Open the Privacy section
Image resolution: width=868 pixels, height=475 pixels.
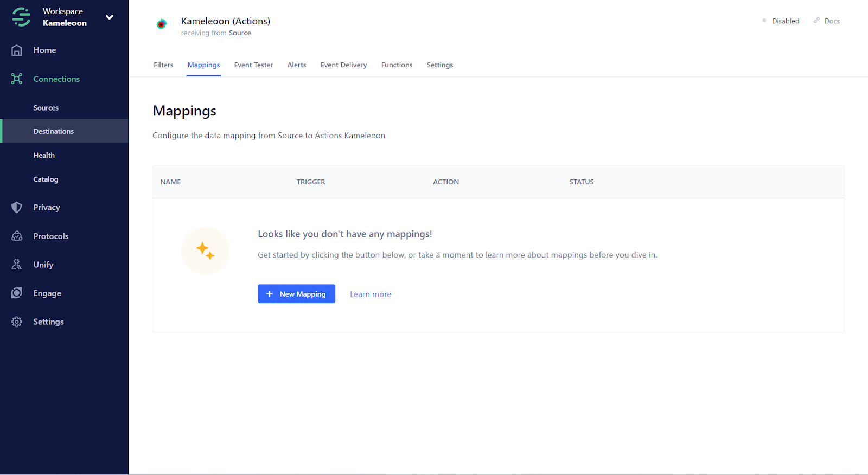pyautogui.click(x=46, y=207)
